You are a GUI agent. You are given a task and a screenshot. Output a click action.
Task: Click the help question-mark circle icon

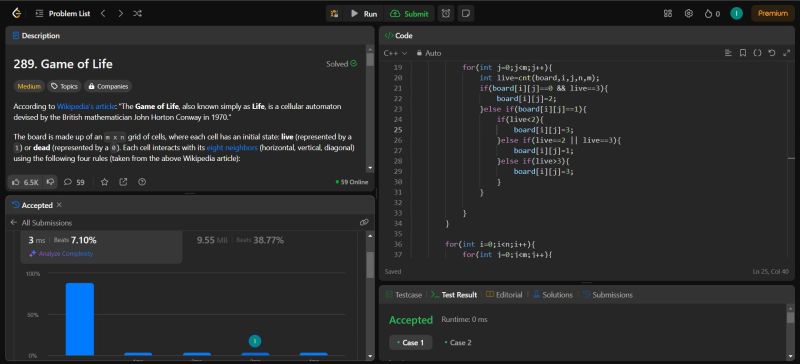(x=142, y=182)
